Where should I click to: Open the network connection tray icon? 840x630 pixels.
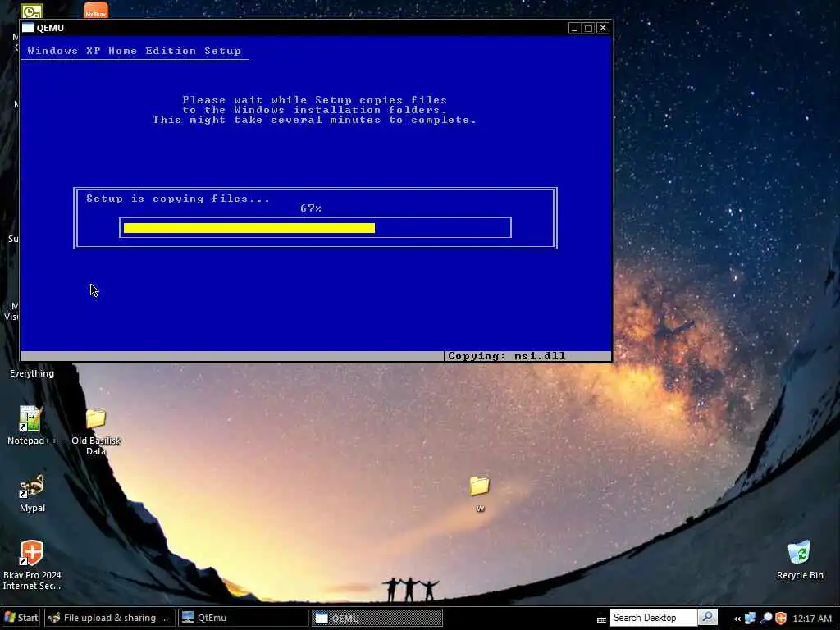(750, 619)
